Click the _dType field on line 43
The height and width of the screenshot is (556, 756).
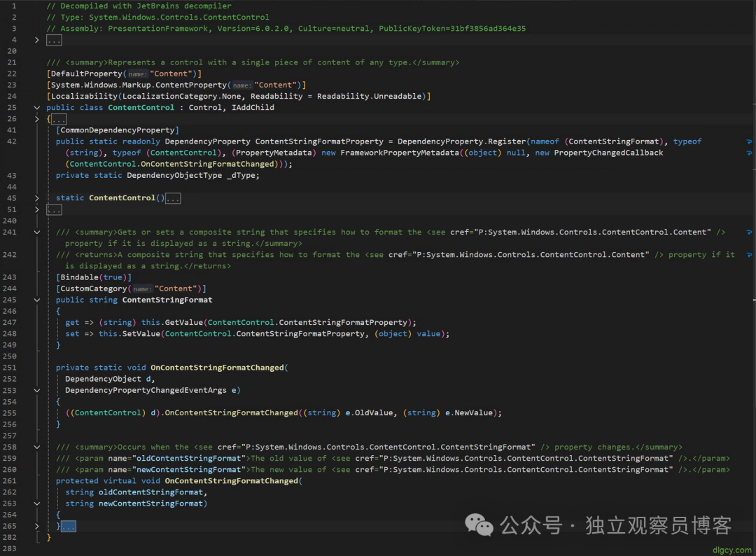[241, 176]
